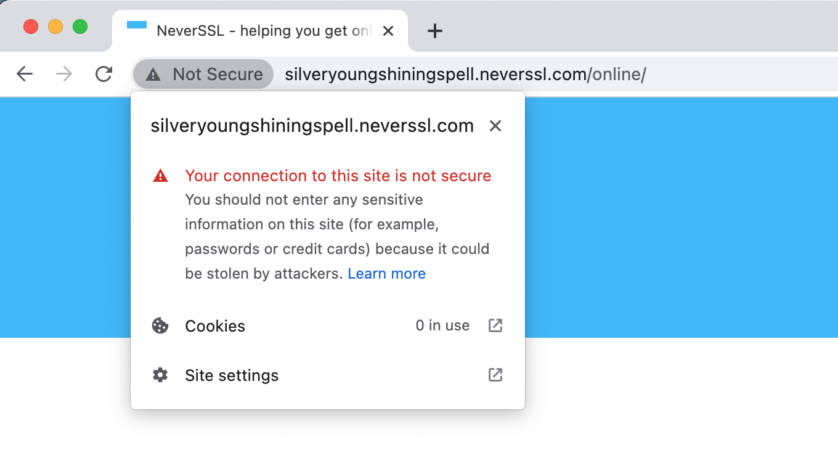The image size is (838, 450).
Task: Open Site settings via external-link icon
Action: point(495,375)
